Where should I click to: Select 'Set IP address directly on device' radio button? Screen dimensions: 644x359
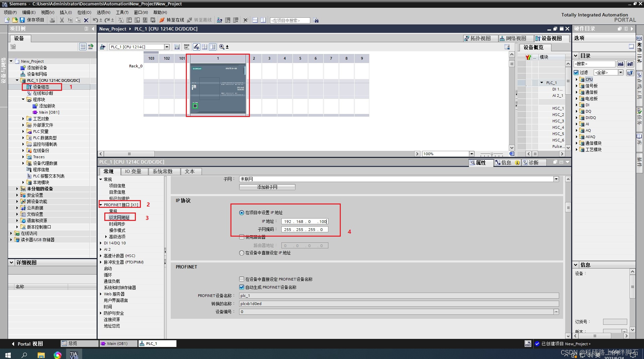tap(241, 253)
